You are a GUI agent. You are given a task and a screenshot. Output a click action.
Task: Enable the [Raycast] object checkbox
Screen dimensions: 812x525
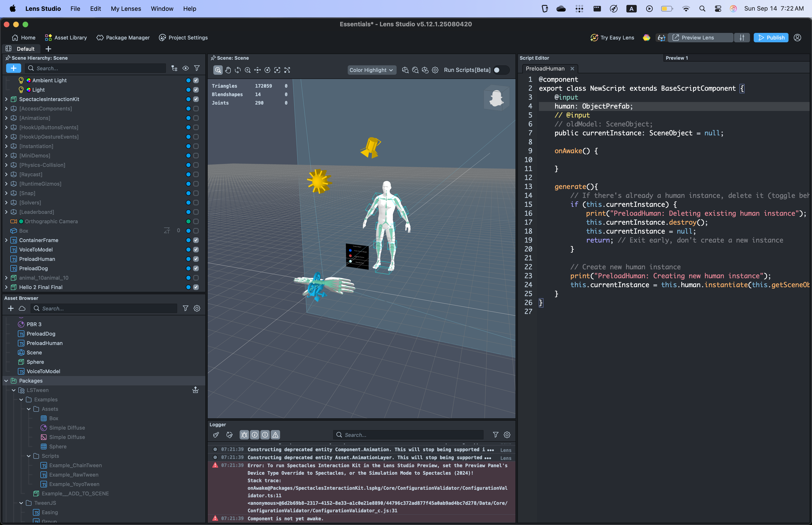(196, 175)
